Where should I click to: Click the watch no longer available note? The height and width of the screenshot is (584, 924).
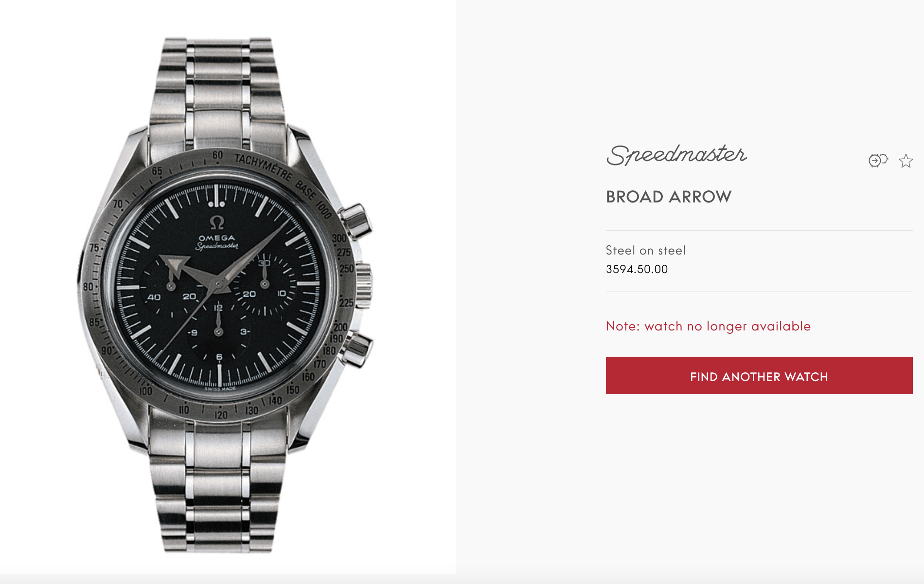[x=708, y=326]
